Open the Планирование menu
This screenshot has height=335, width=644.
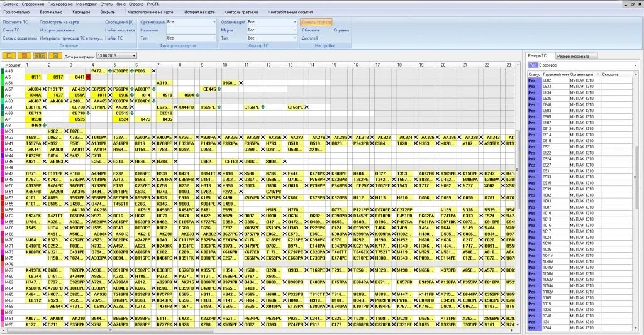(60, 4)
